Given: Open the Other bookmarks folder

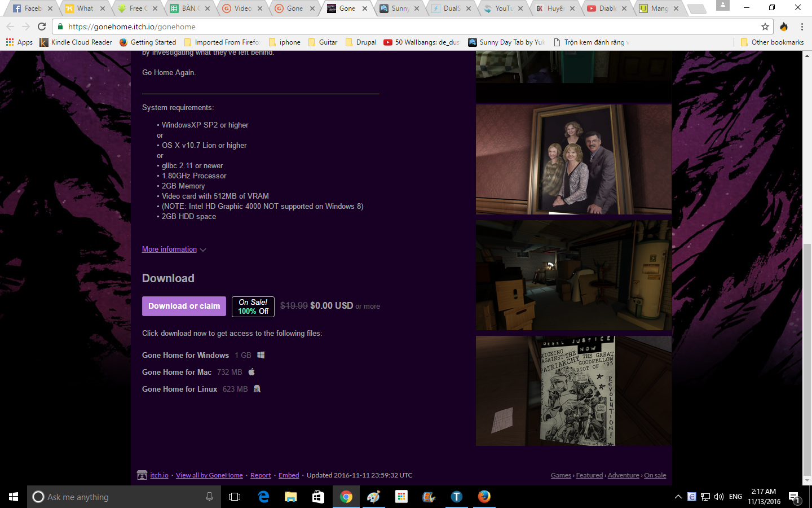Looking at the screenshot, I should click(x=771, y=42).
